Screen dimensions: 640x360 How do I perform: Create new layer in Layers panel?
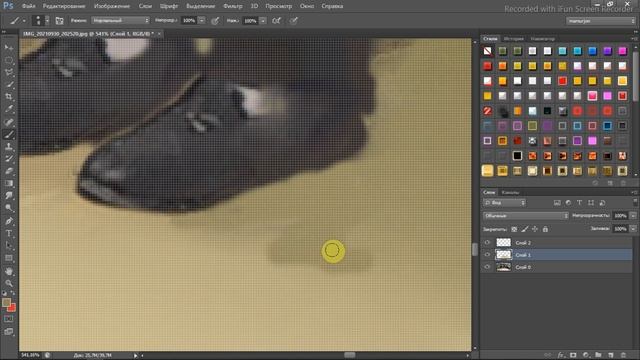(x=611, y=355)
